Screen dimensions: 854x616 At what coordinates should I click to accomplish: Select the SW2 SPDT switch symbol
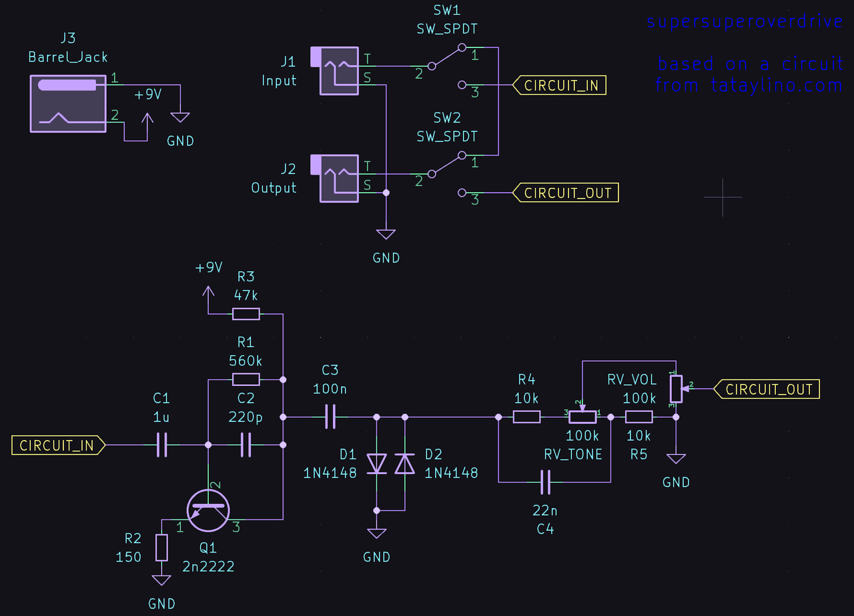point(447,174)
